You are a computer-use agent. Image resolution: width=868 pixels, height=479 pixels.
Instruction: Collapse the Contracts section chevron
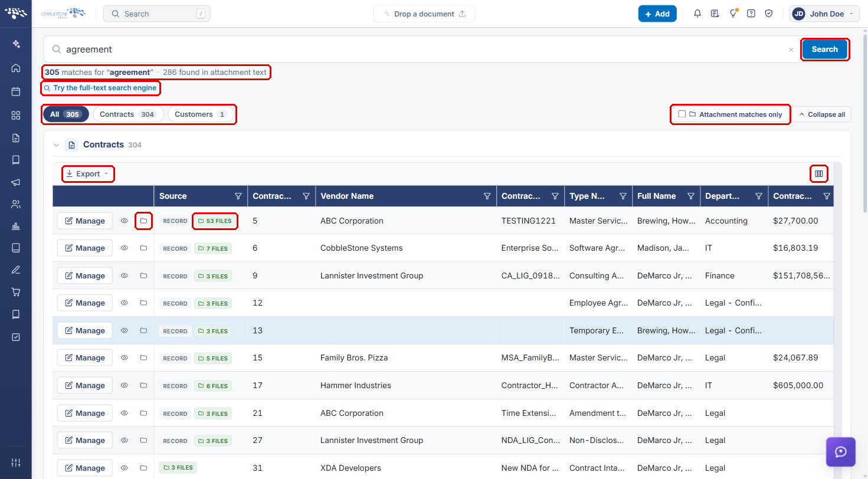tap(57, 145)
